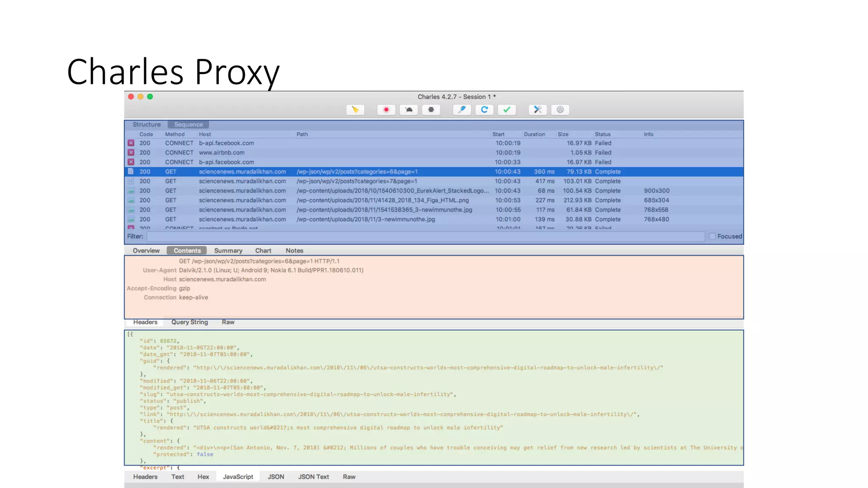Open the gear Settings icon
The width and height of the screenshot is (868, 488).
tap(560, 110)
